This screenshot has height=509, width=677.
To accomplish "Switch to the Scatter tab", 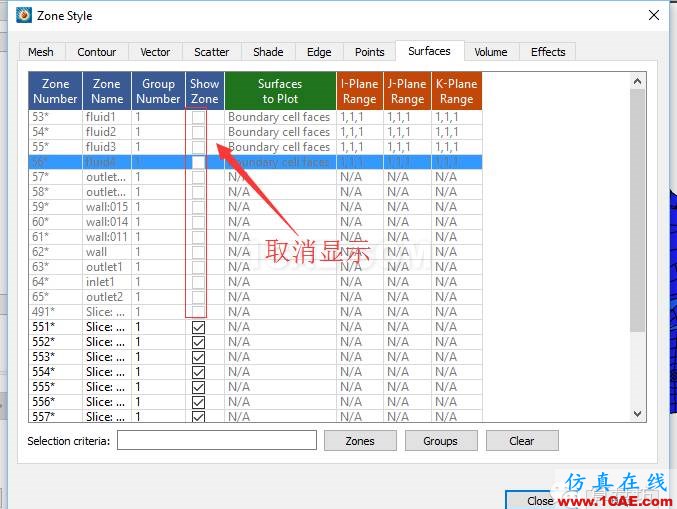I will tap(212, 52).
